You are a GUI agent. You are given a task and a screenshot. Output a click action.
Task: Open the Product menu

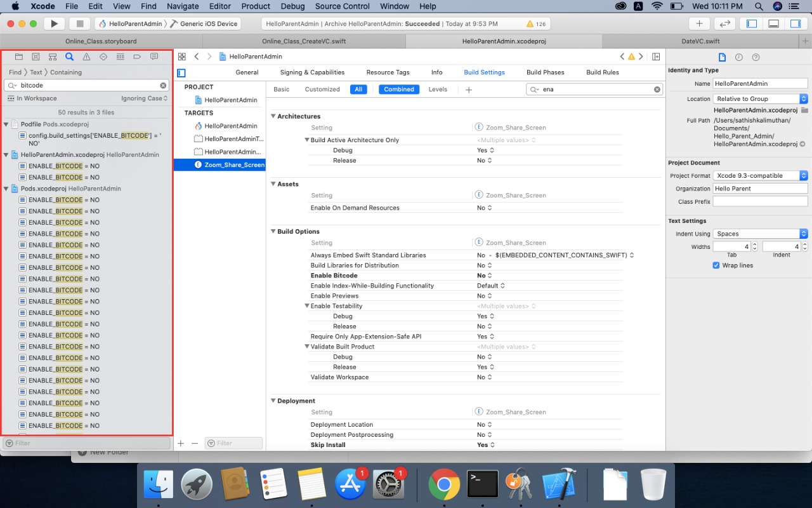pos(256,6)
